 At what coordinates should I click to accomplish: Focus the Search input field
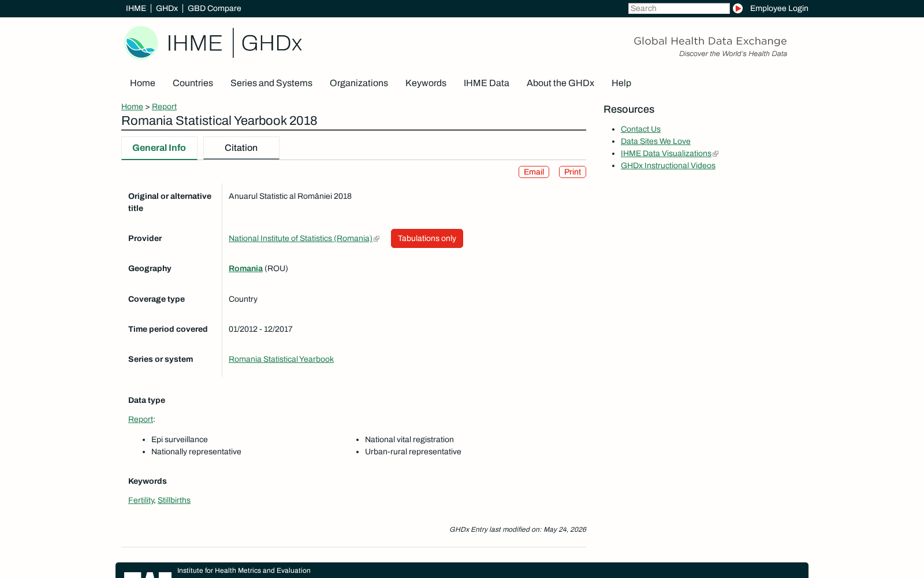679,8
